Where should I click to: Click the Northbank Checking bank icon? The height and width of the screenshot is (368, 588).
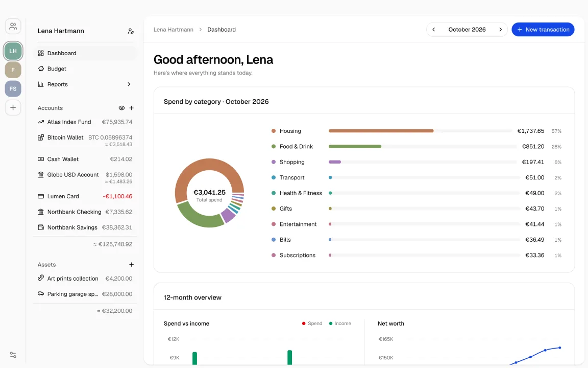[41, 212]
